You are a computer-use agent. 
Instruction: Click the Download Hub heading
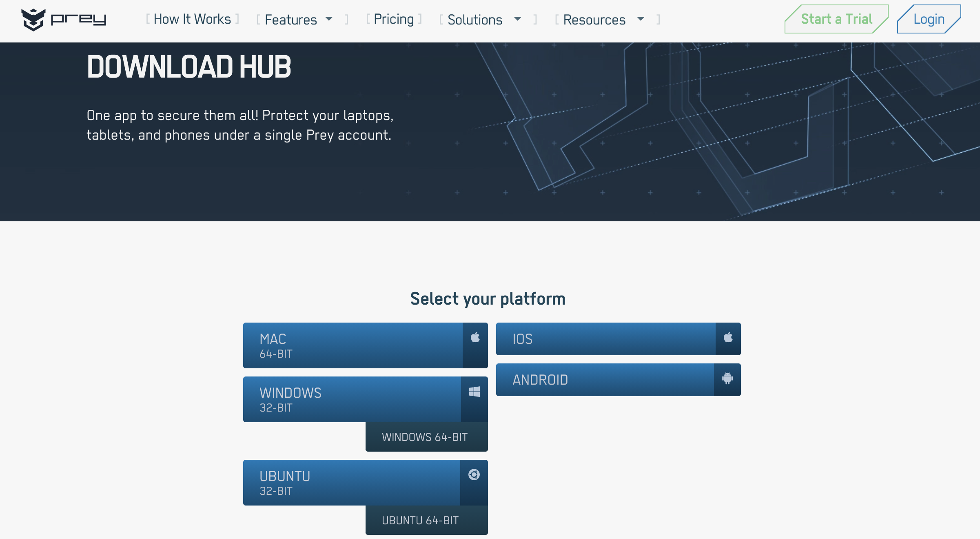point(189,67)
